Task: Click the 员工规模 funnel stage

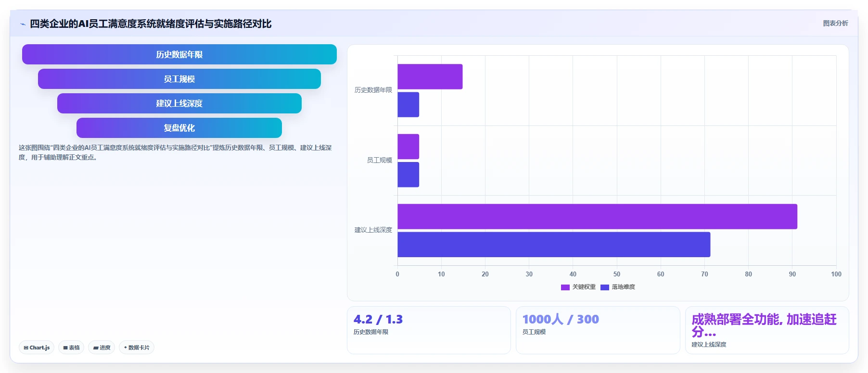Action: [179, 79]
